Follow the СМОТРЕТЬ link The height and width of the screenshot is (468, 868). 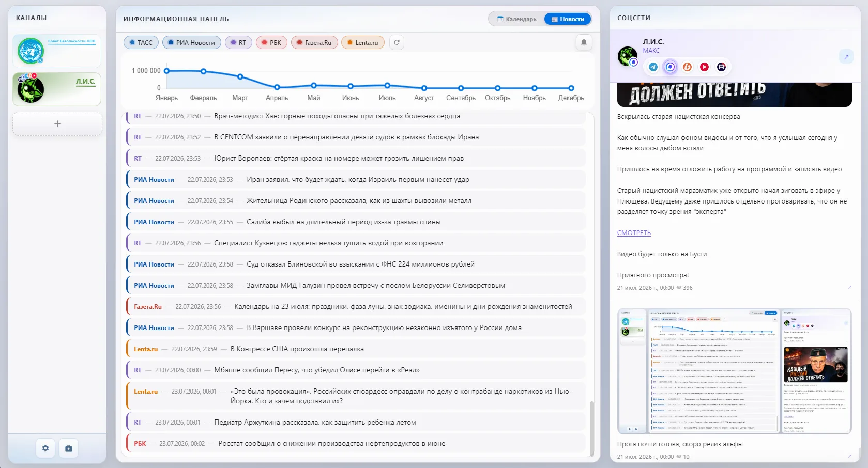point(634,233)
